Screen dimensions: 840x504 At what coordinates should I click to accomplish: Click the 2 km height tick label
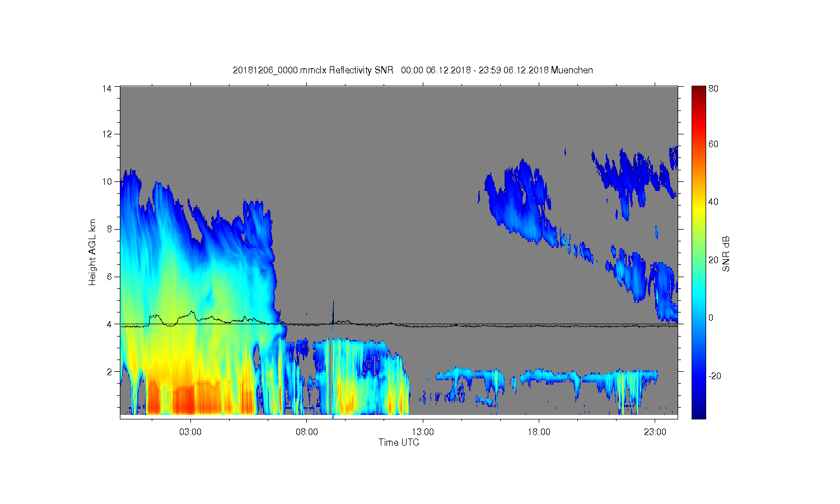[110, 372]
